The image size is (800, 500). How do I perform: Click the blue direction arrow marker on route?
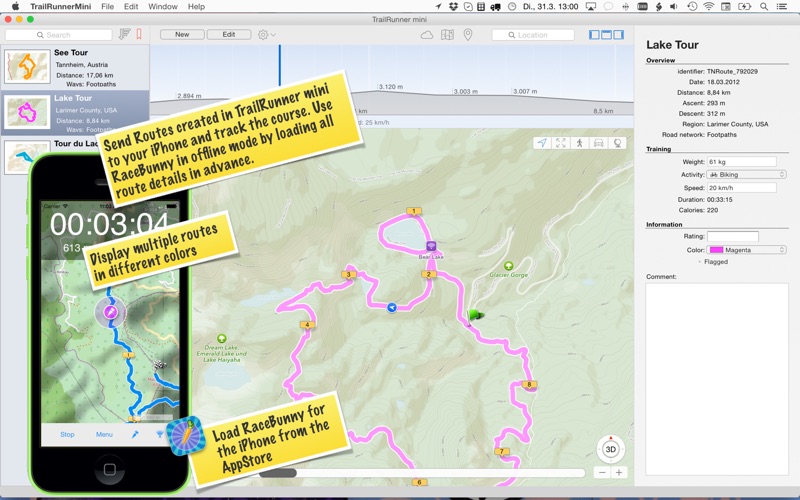pos(392,307)
